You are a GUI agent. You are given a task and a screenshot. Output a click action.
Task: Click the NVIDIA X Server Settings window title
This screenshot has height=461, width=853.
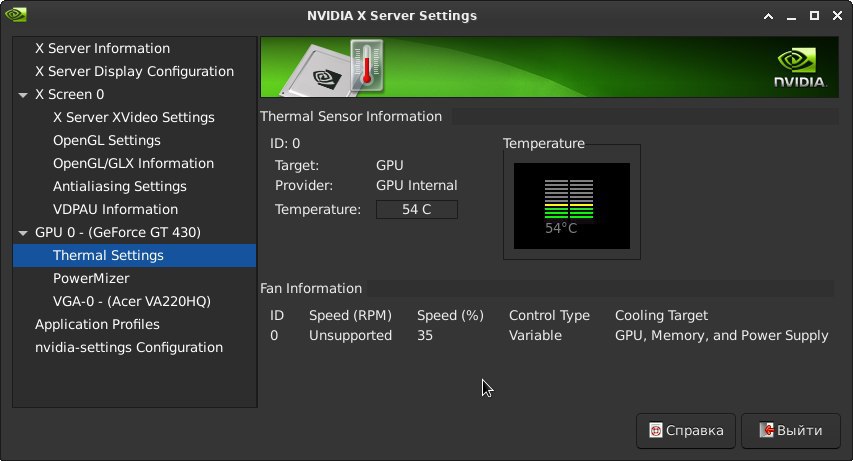[x=392, y=16]
